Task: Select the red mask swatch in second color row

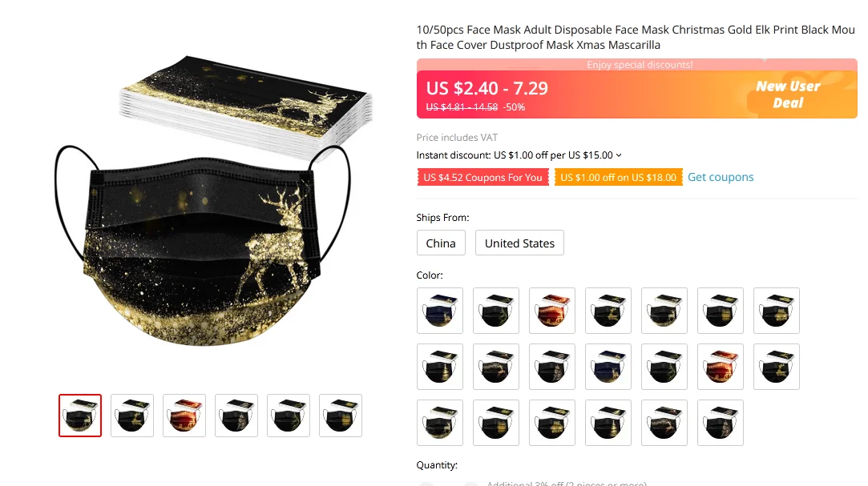Action: [721, 367]
